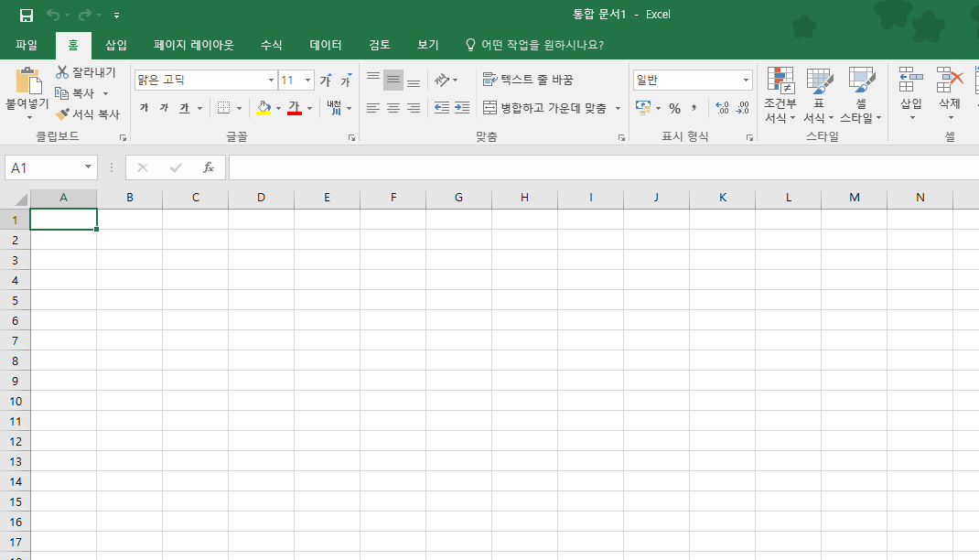
Task: Toggle Wrap Text (텍스트 줄 바꿈)
Action: 528,81
